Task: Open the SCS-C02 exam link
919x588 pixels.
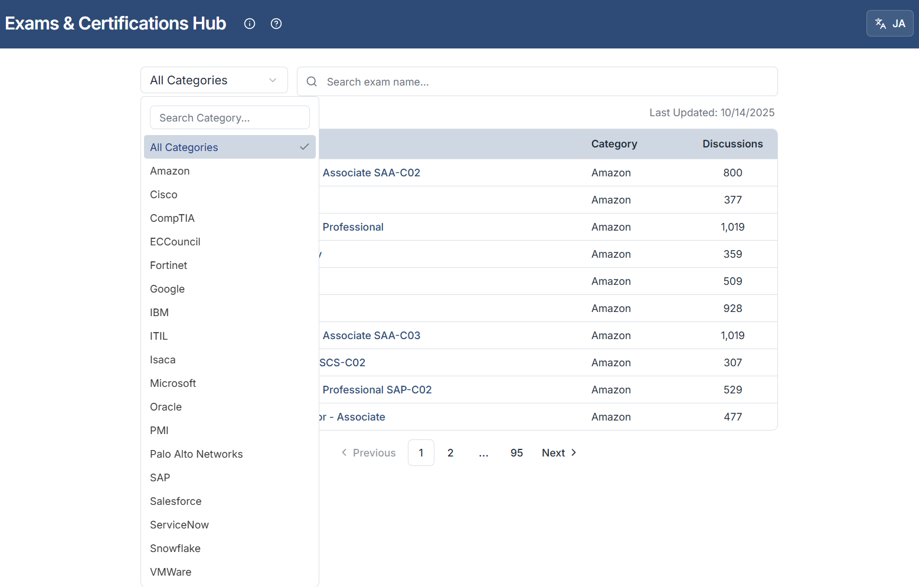Action: tap(342, 363)
